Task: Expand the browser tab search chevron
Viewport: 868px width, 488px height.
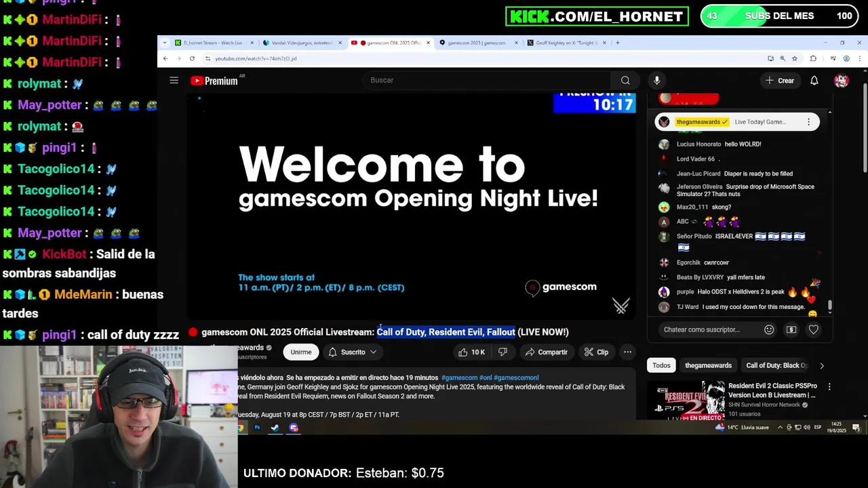Action: 165,43
